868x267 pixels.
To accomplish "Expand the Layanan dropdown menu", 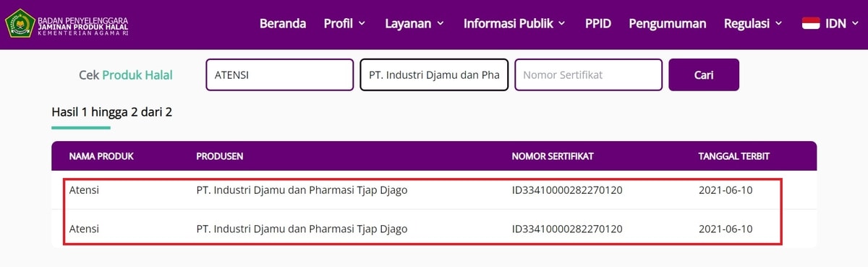I will 414,23.
